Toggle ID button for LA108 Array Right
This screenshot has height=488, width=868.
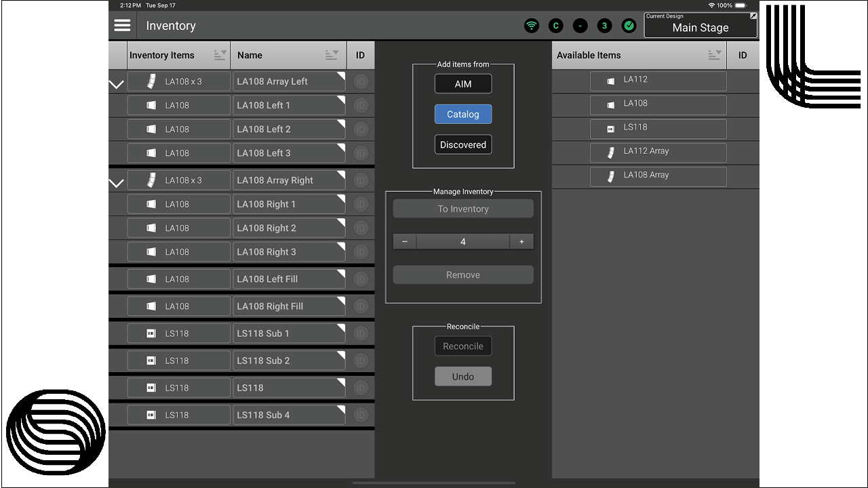pyautogui.click(x=360, y=180)
